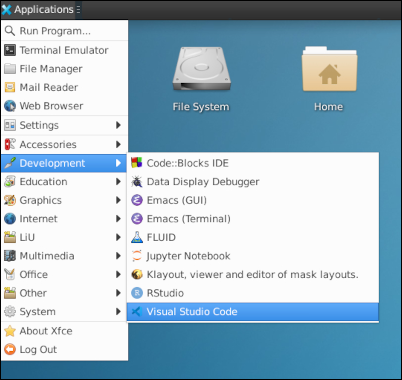Click the Internet globe icon

(x=10, y=219)
